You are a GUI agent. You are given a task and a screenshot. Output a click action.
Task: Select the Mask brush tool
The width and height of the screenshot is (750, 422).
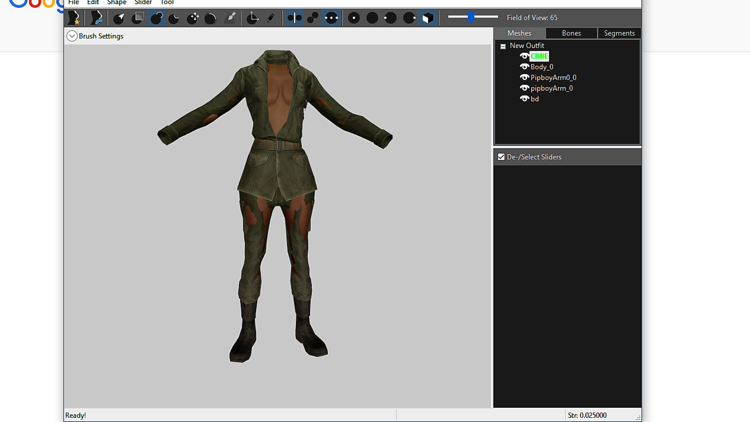[x=138, y=18]
